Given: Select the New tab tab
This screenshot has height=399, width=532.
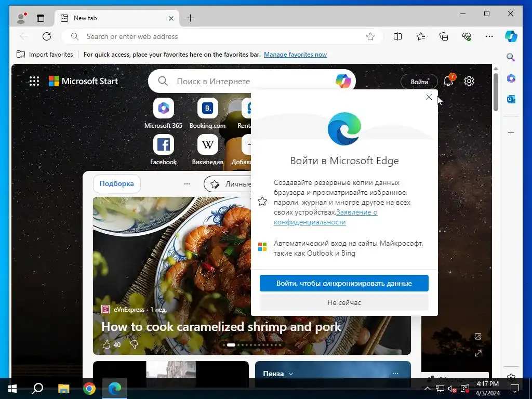Looking at the screenshot, I should (x=117, y=18).
